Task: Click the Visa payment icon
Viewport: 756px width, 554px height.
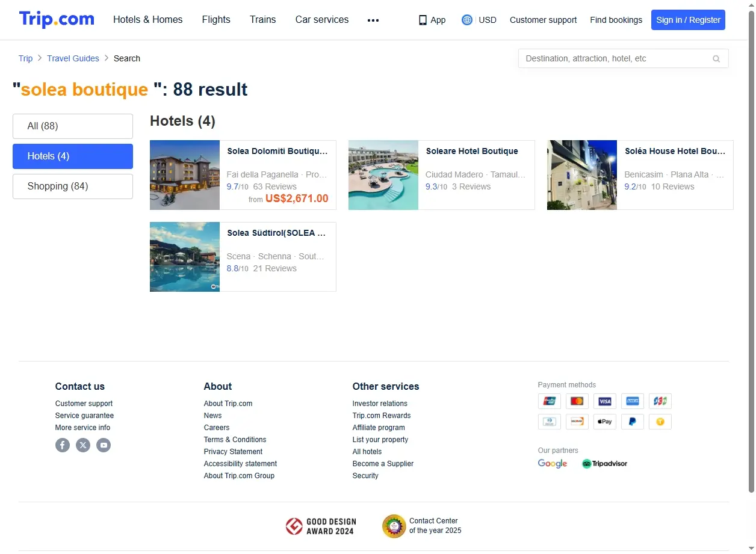Action: pyautogui.click(x=605, y=401)
